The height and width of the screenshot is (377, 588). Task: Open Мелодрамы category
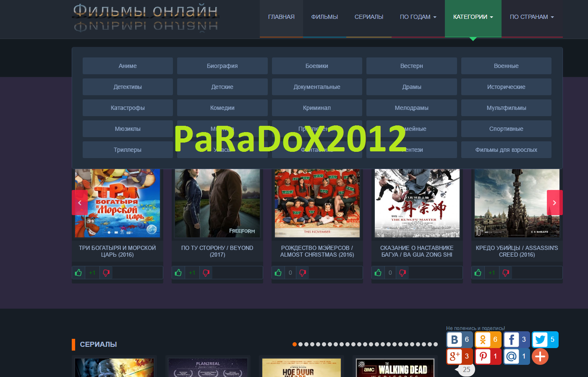412,108
